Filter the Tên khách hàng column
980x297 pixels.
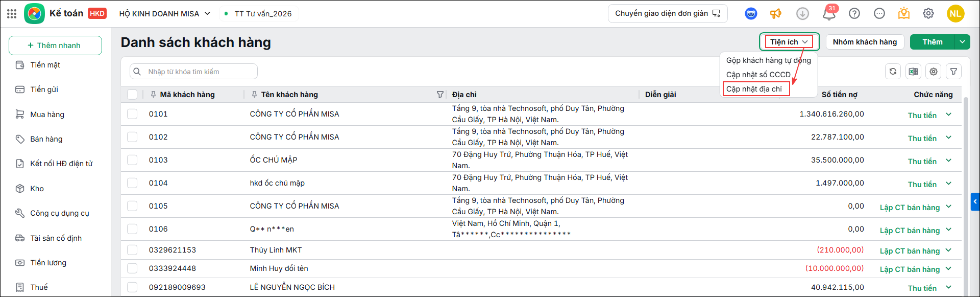[x=440, y=95]
